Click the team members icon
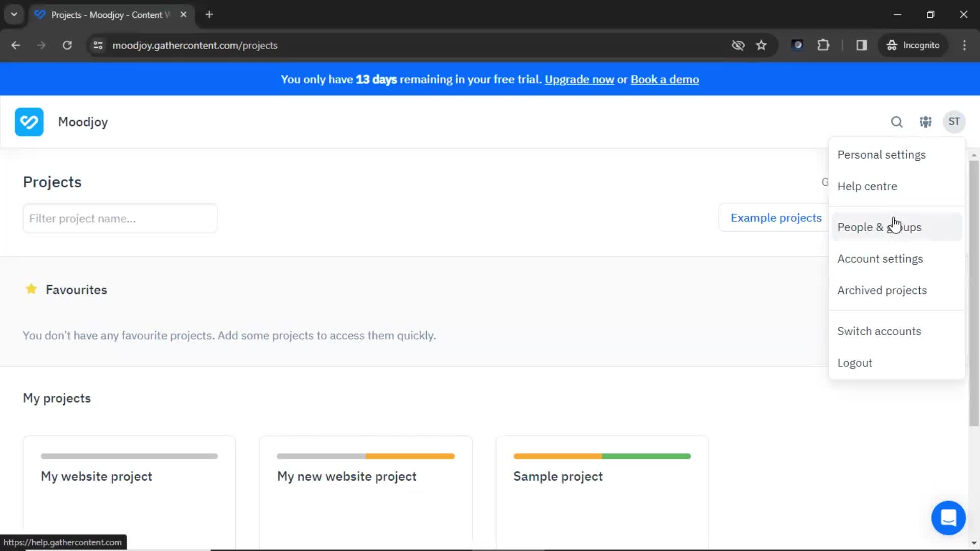 (x=925, y=121)
